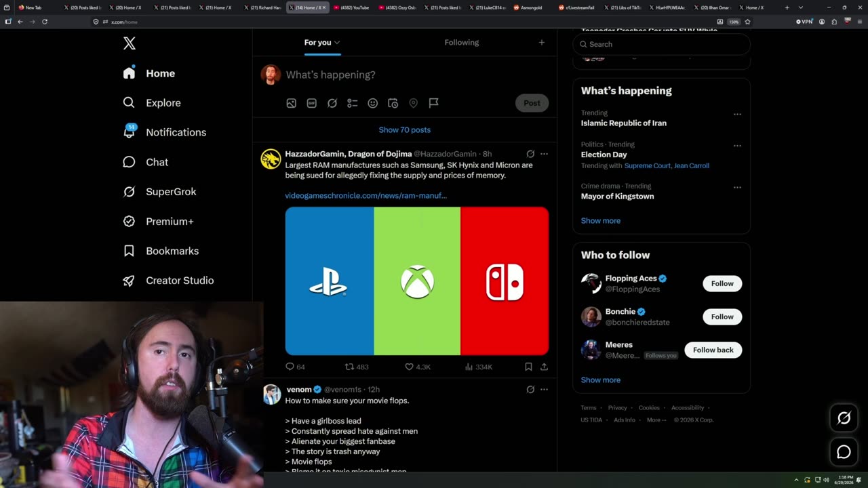Viewport: 868px width, 488px height.
Task: Repost HazzadorGamin's RAM post
Action: click(x=357, y=367)
